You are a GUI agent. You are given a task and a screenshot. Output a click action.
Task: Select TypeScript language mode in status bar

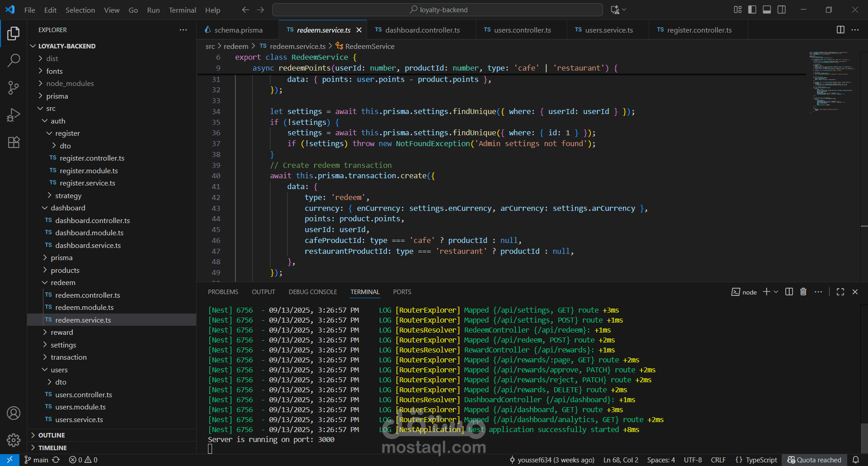click(761, 460)
